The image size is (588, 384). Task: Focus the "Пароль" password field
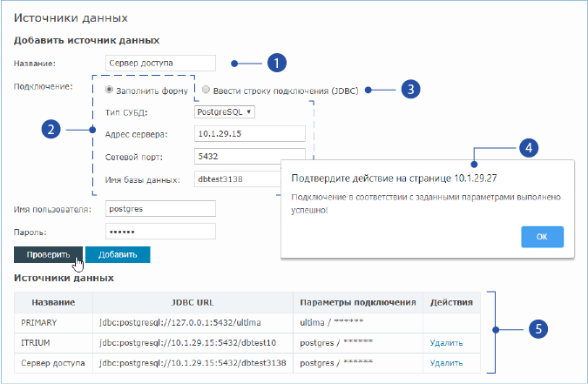[x=160, y=232]
